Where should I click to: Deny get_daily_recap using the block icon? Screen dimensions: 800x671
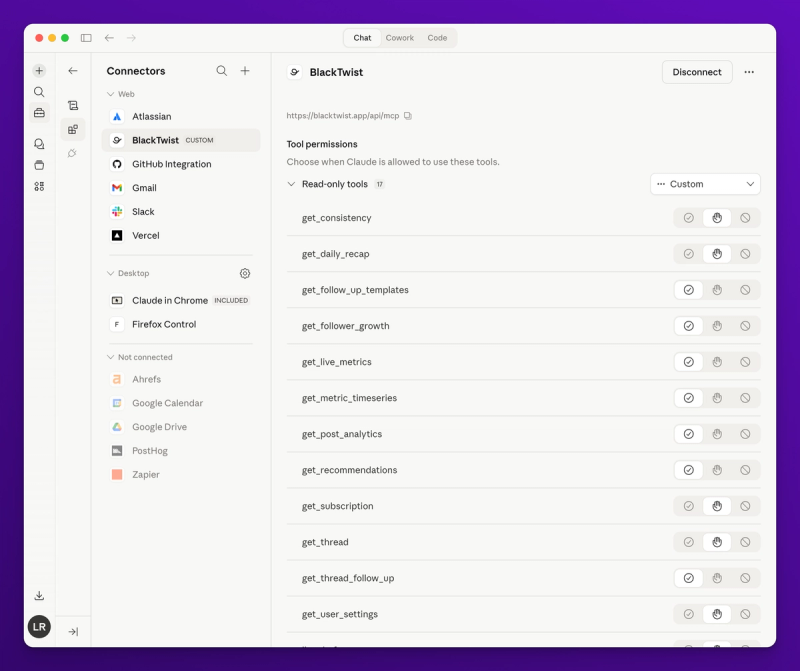pos(746,254)
